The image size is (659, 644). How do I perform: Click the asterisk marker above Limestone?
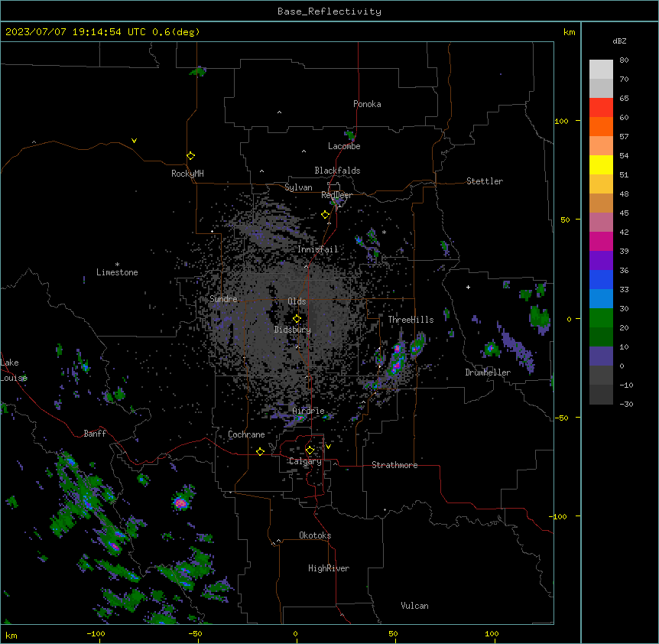[x=117, y=265]
